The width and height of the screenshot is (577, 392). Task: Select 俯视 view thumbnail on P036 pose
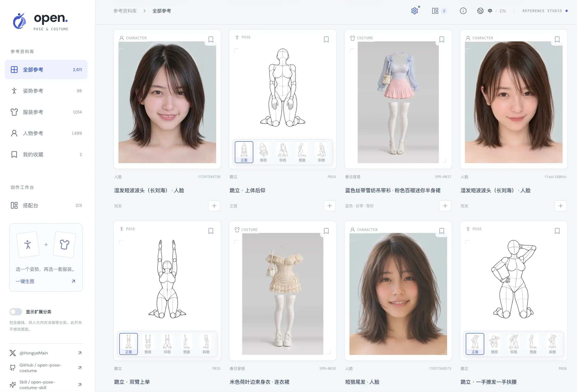pyautogui.click(x=494, y=344)
